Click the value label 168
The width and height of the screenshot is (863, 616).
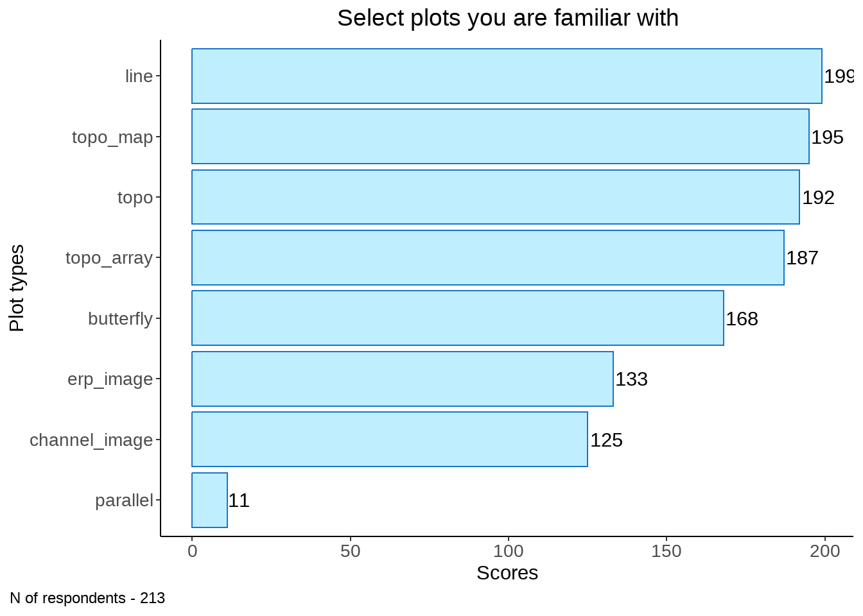pos(742,319)
